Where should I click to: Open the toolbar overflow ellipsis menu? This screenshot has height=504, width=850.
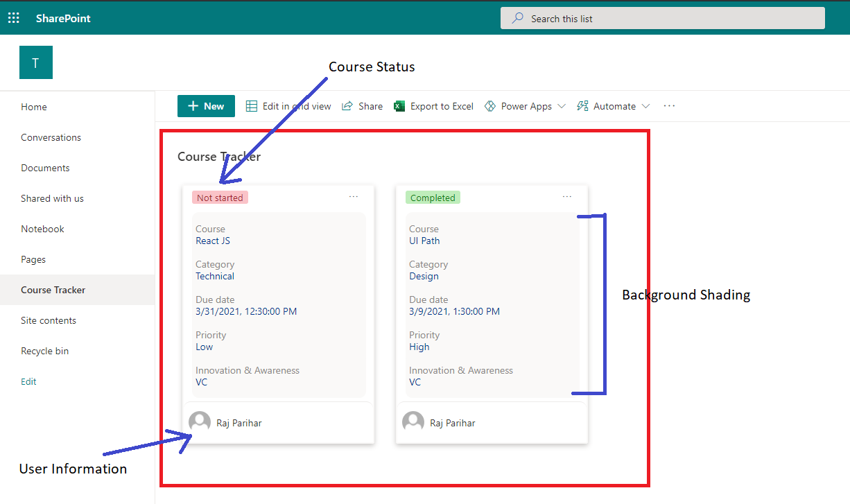pos(668,105)
